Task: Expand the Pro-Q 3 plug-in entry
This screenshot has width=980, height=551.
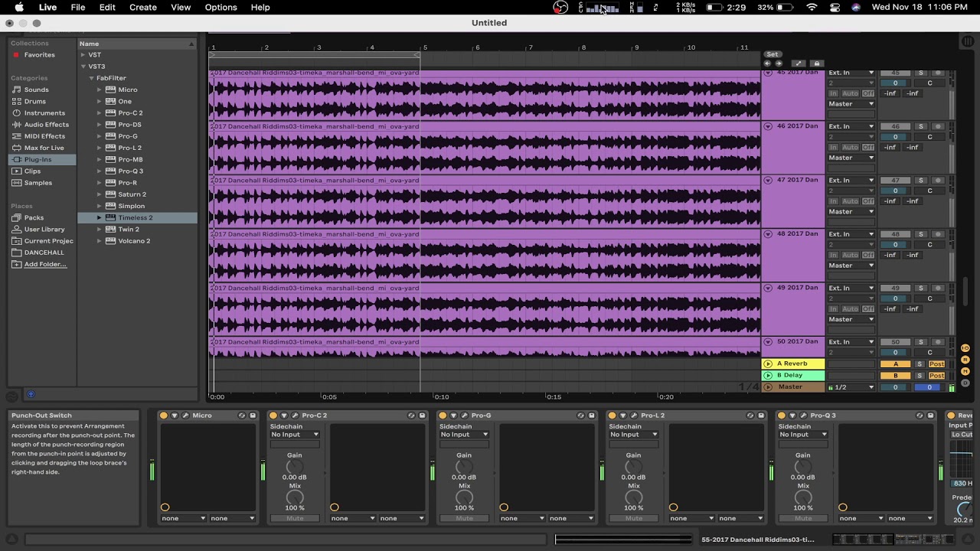Action: point(99,171)
